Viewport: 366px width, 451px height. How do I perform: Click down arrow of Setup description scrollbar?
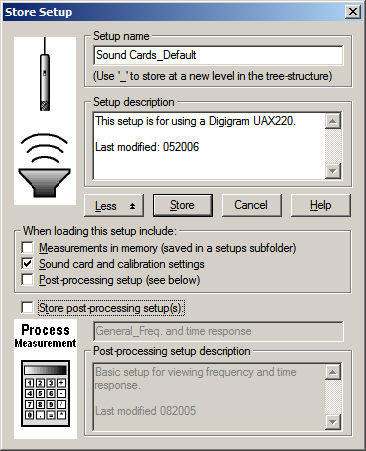pyautogui.click(x=332, y=171)
